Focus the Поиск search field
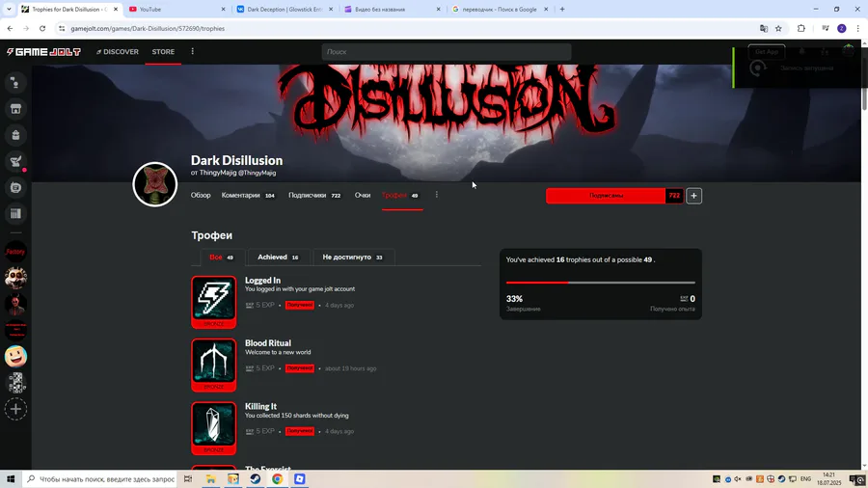Viewport: 868px width, 488px height. coord(447,51)
